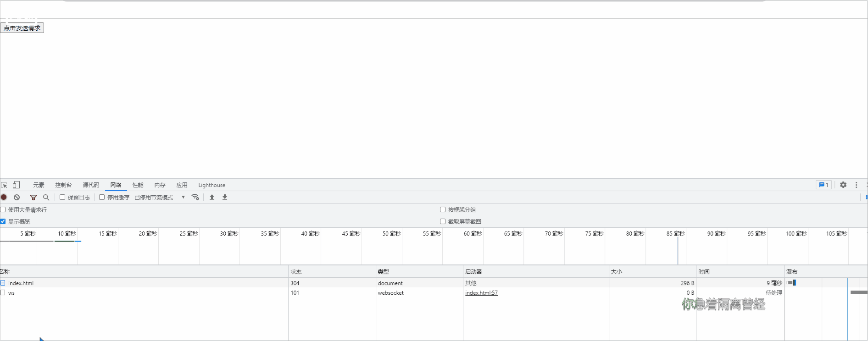The height and width of the screenshot is (341, 868).
Task: Sort by 启动器 column header
Action: point(536,271)
